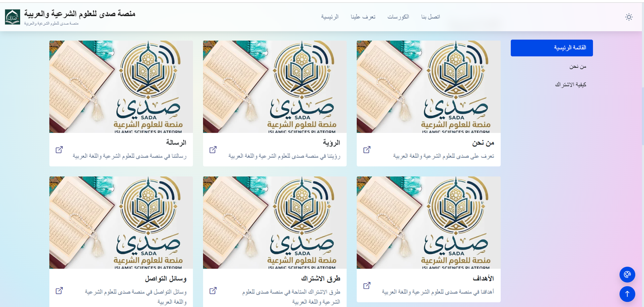Open external link icon on وسائل التواصل card

click(59, 291)
